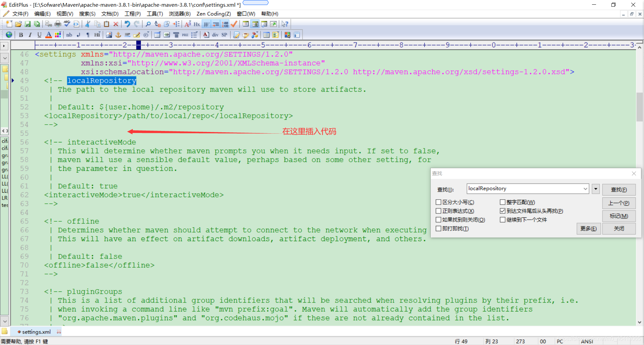
Task: Select settings.xml document tab
Action: pos(36,332)
